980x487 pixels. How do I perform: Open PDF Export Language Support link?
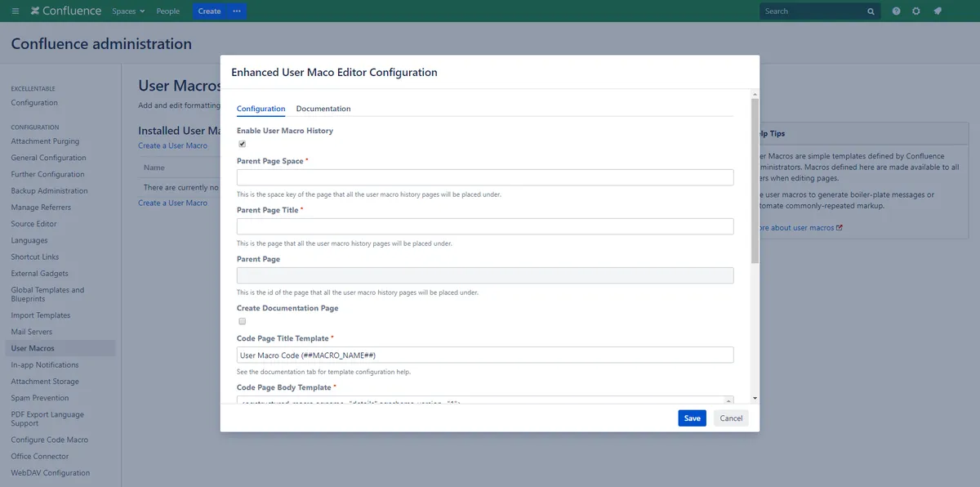pyautogui.click(x=47, y=419)
